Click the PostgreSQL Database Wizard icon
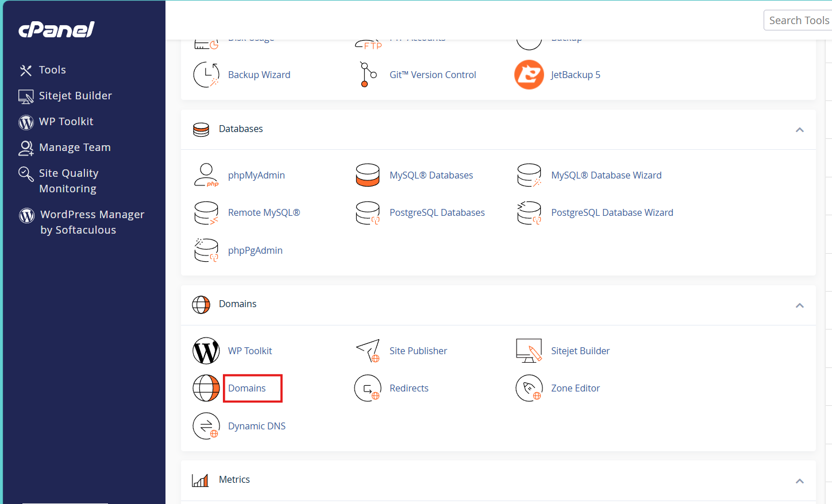 [529, 213]
